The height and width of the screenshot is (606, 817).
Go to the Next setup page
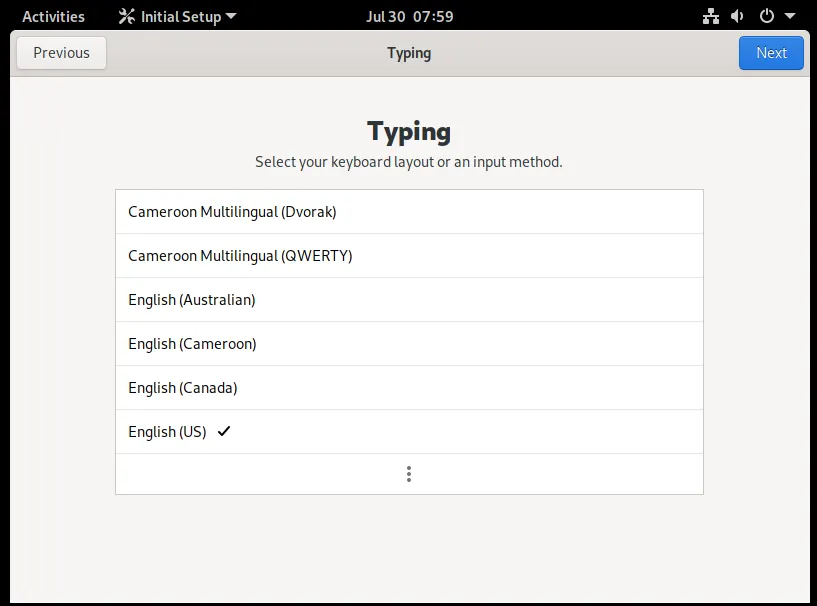[771, 53]
